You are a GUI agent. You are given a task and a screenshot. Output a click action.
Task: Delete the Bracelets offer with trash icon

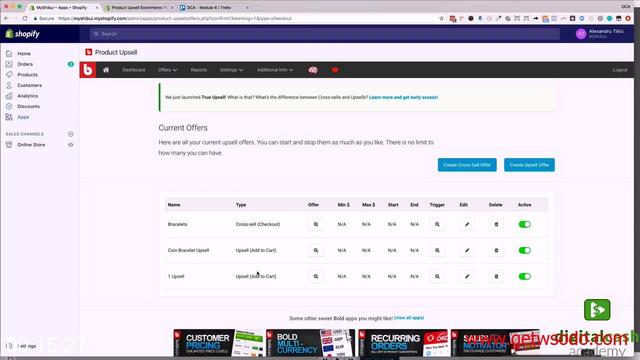coord(496,224)
